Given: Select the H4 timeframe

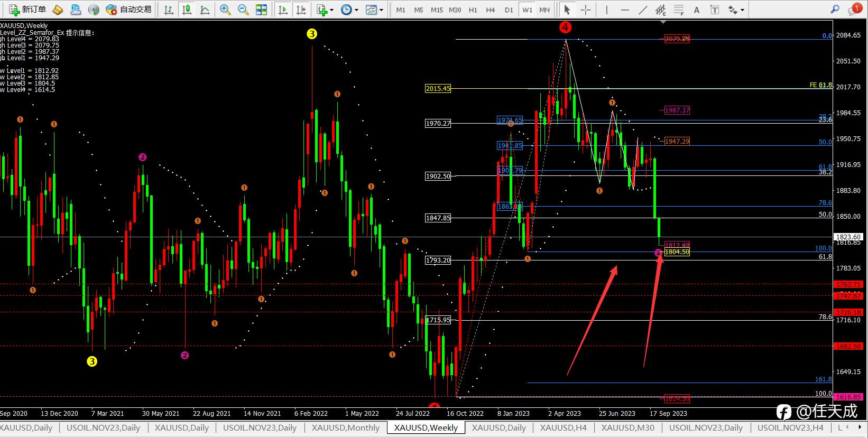Looking at the screenshot, I should (491, 10).
